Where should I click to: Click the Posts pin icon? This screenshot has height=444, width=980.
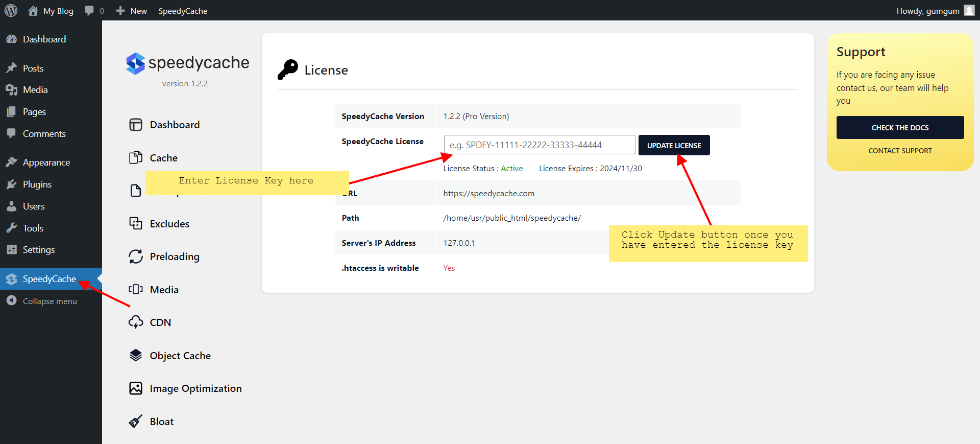[11, 68]
